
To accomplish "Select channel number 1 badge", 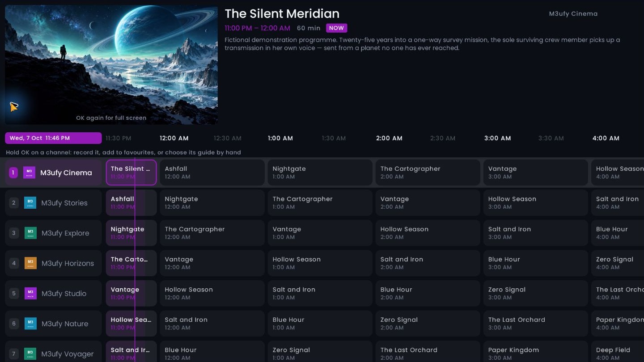I will [x=13, y=173].
